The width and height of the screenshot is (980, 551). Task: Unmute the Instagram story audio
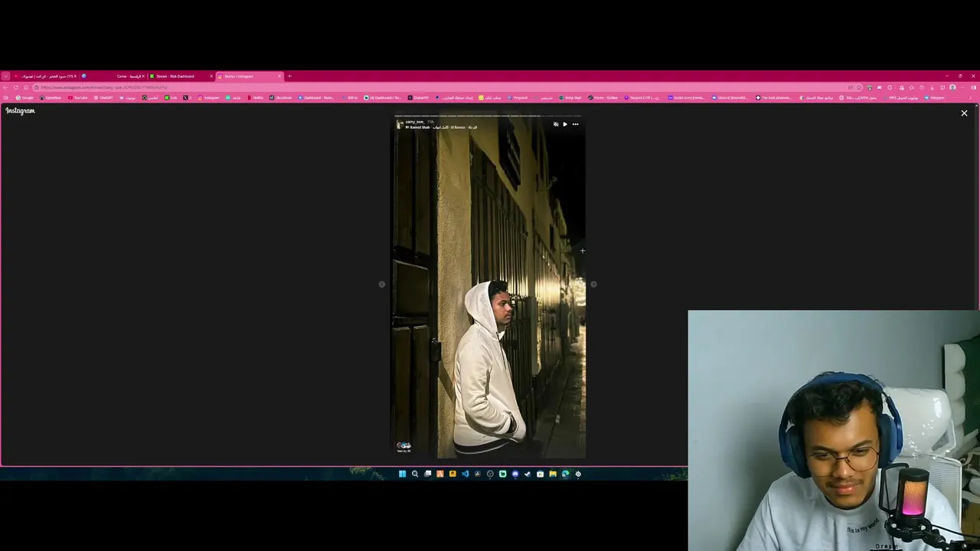[556, 124]
